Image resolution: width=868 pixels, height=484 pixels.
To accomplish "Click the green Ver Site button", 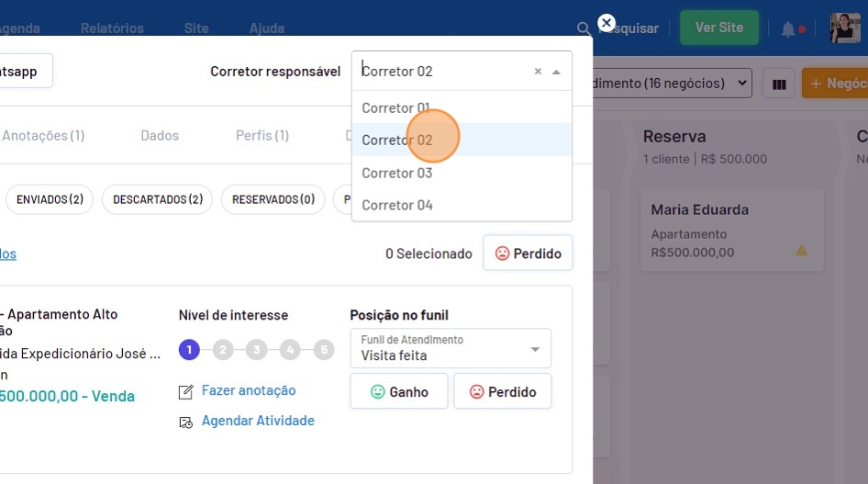I will (718, 28).
